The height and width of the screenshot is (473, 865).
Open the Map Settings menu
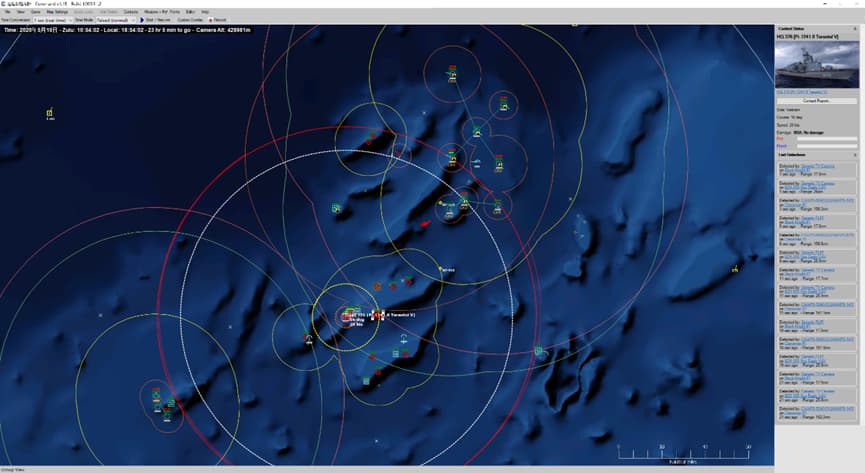coord(57,12)
